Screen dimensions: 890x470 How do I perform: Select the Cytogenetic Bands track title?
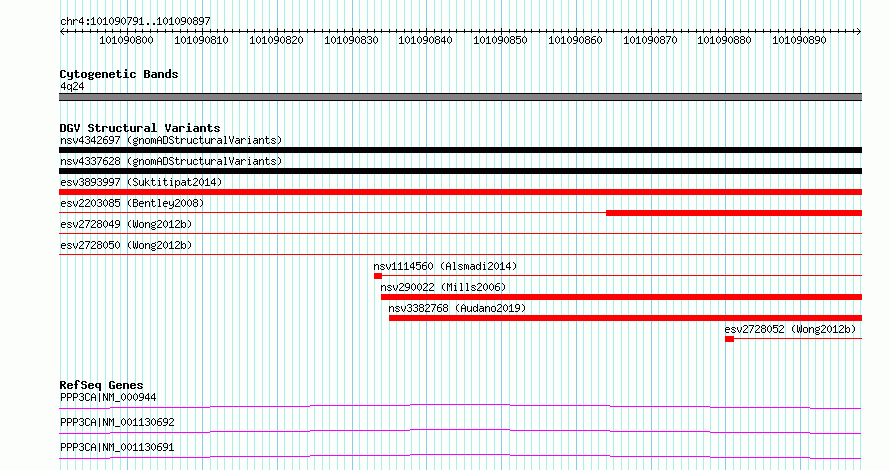119,74
